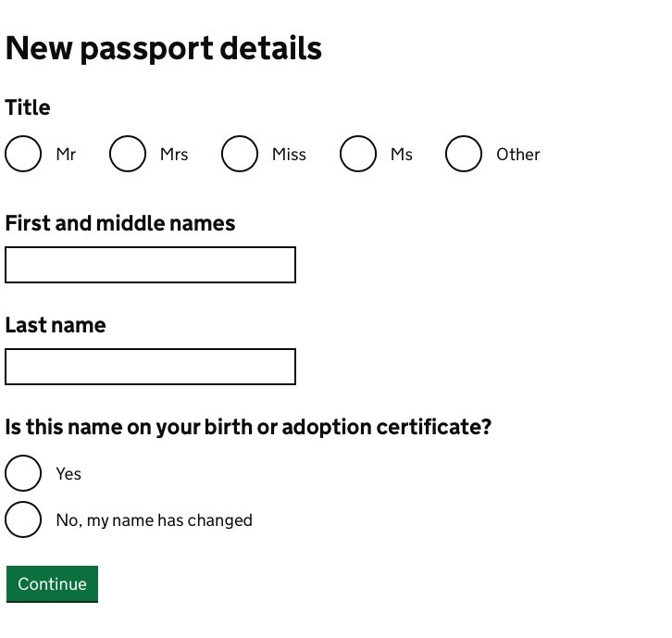Image resolution: width=672 pixels, height=638 pixels.
Task: Click the 'Yes' answer text label
Action: coord(68,474)
